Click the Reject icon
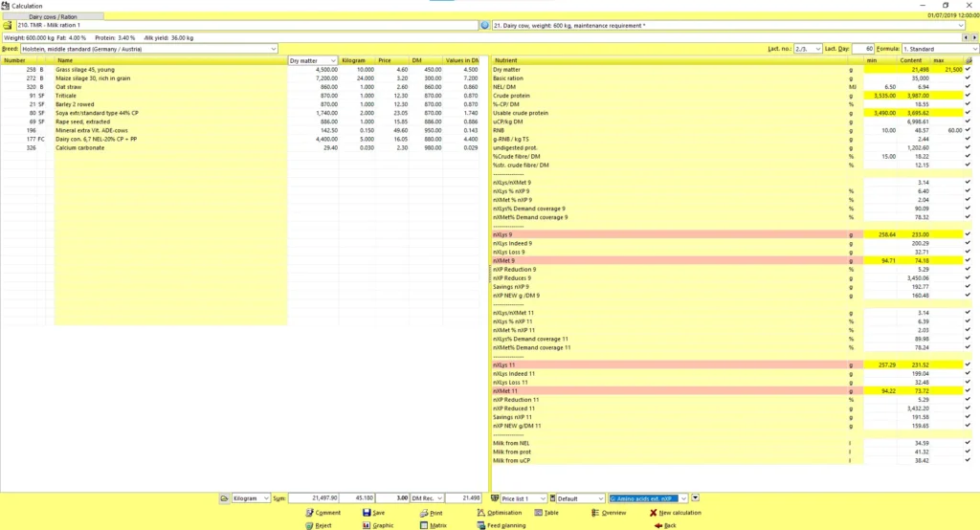The image size is (980, 530). [x=309, y=525]
